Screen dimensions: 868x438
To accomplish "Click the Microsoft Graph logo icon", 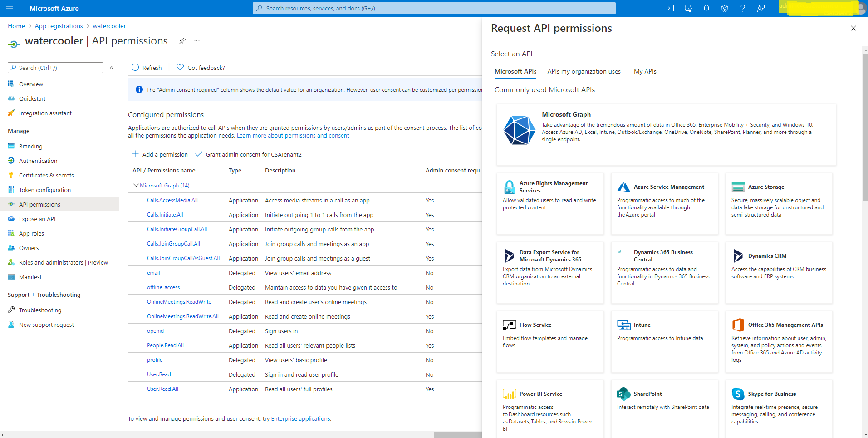I will coord(520,130).
